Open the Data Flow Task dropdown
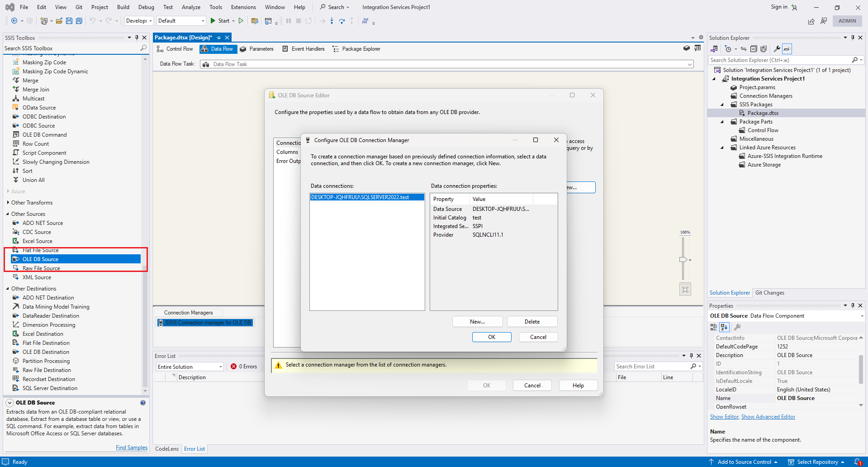Viewport: 868px width, 467px height. (x=690, y=64)
